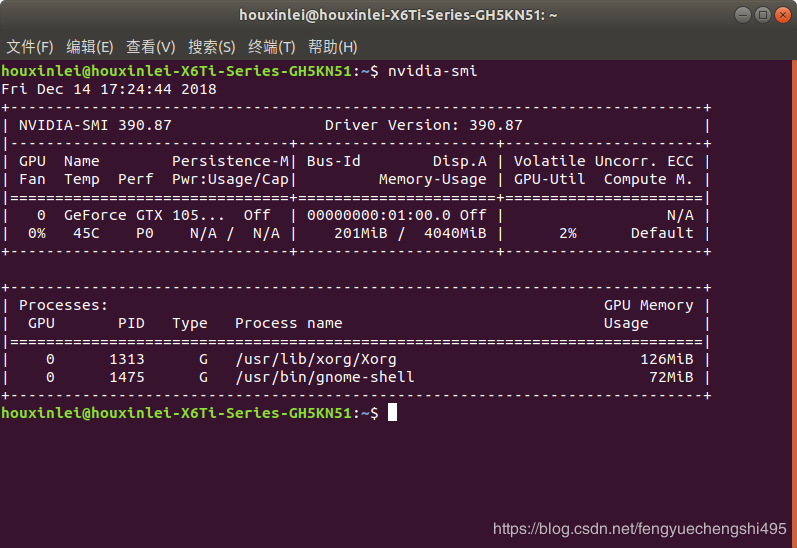Click the bus ID 00000000:01:00.0
Screen dimensions: 797x548
[x=379, y=216]
